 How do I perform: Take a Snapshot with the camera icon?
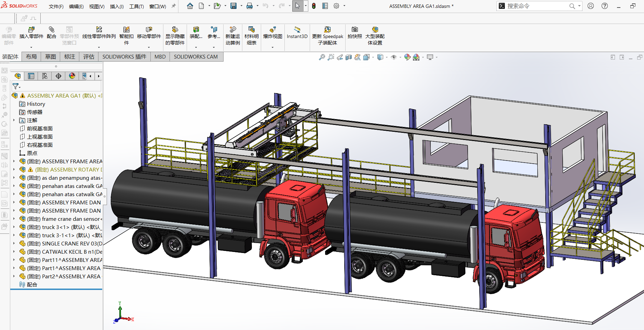click(355, 30)
